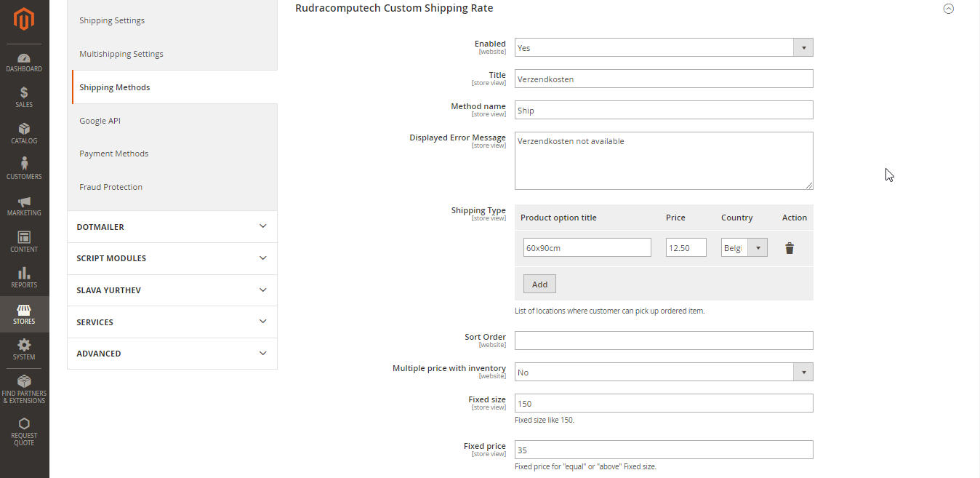Open the Reports sidebar menu

pos(24,278)
